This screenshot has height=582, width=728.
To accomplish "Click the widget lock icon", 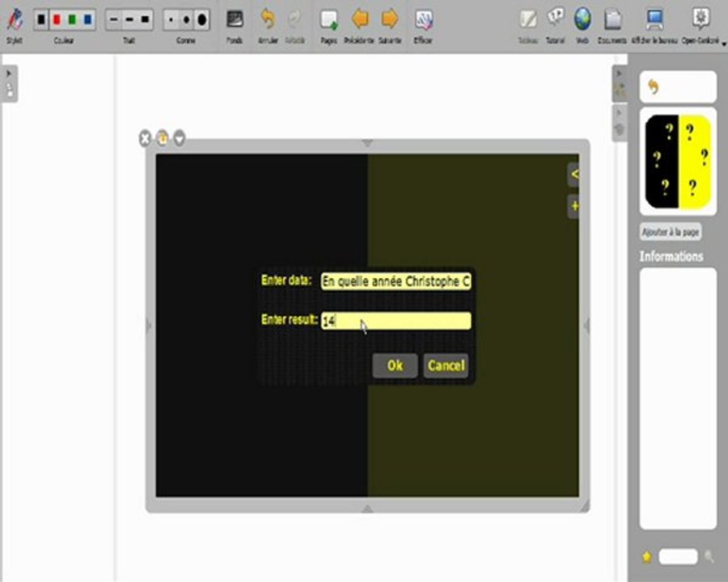I will point(162,138).
